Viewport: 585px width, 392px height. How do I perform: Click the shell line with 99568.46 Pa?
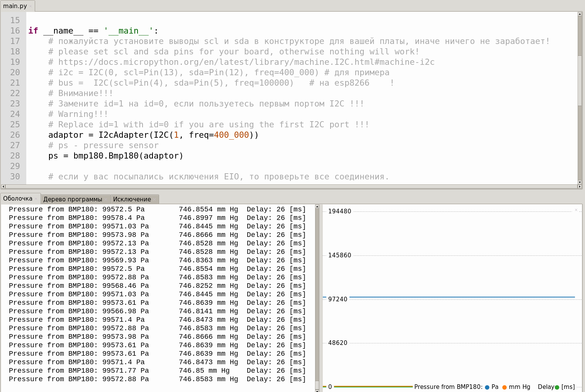click(157, 286)
